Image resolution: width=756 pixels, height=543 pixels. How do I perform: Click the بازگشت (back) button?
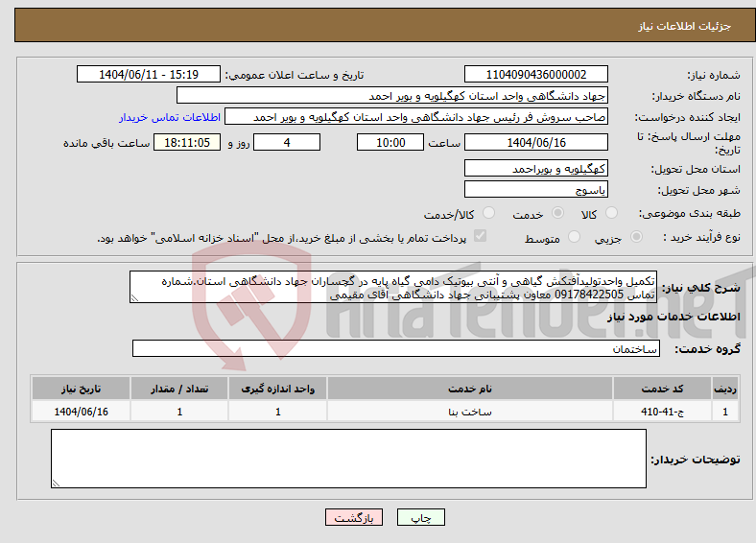tap(354, 517)
